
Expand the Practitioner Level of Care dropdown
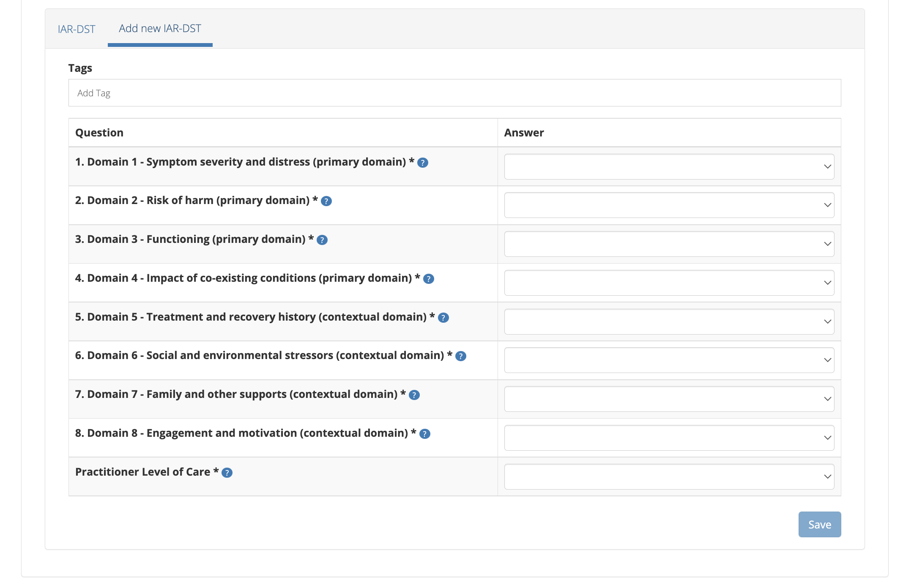(x=669, y=476)
